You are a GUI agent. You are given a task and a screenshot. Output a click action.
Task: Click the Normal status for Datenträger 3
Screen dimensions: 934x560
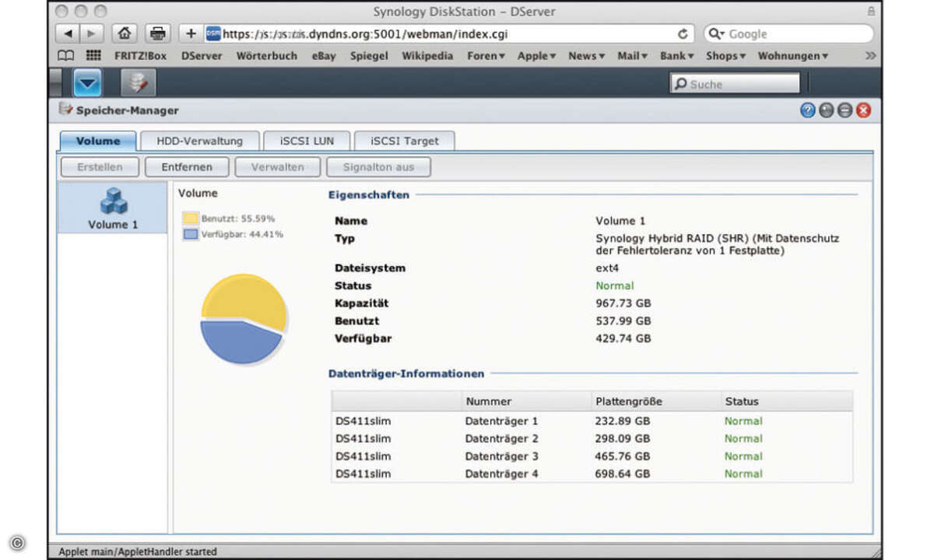click(x=743, y=457)
